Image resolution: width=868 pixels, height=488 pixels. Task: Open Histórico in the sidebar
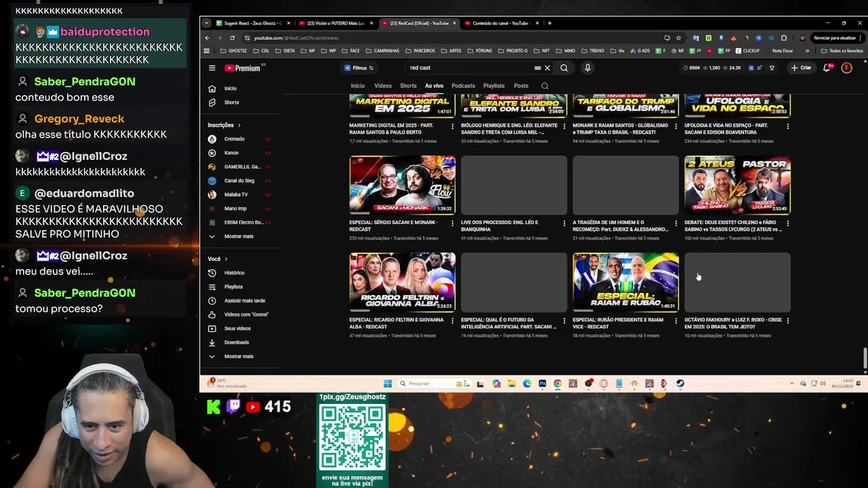pos(234,272)
